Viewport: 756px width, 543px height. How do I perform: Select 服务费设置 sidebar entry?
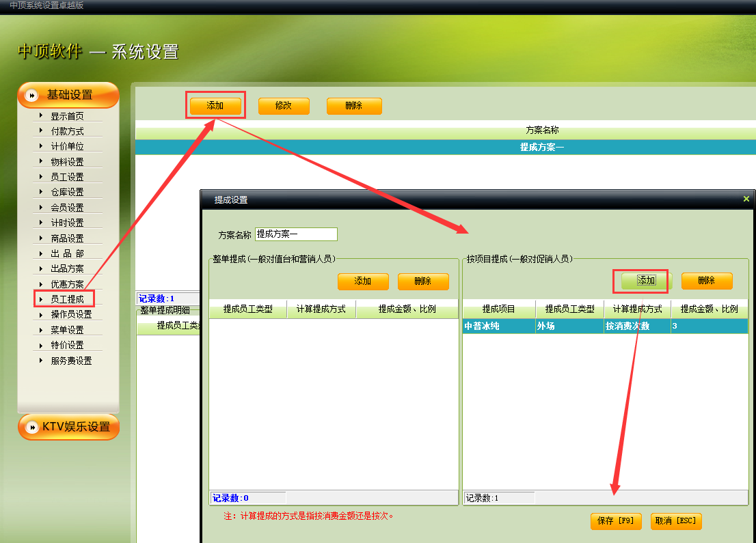coord(71,361)
